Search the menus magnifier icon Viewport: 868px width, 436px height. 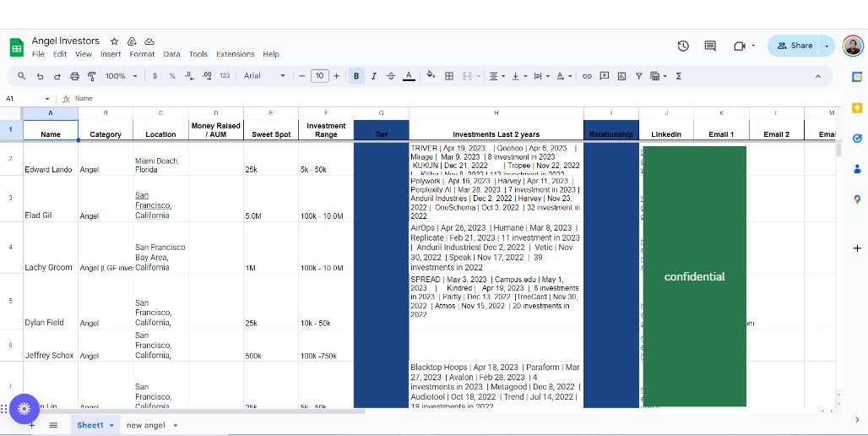click(22, 76)
